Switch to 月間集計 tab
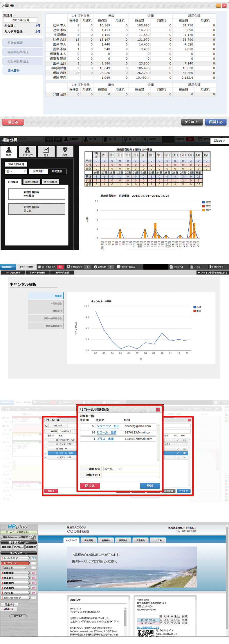This screenshot has height=644, width=229. [x=38, y=171]
